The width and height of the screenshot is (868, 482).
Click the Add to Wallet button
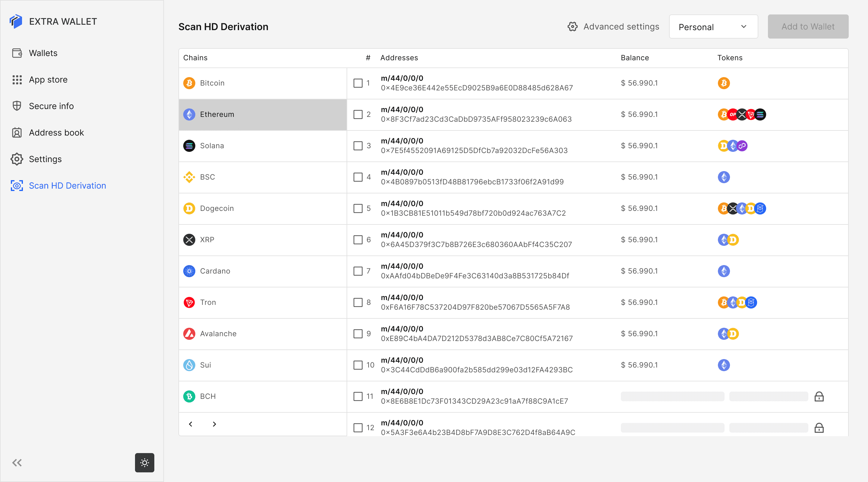pos(808,27)
